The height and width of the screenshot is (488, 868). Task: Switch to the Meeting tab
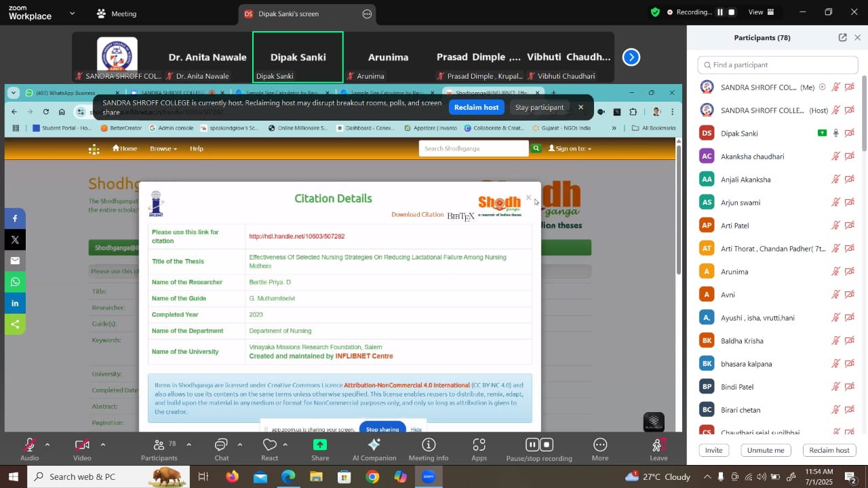[116, 14]
